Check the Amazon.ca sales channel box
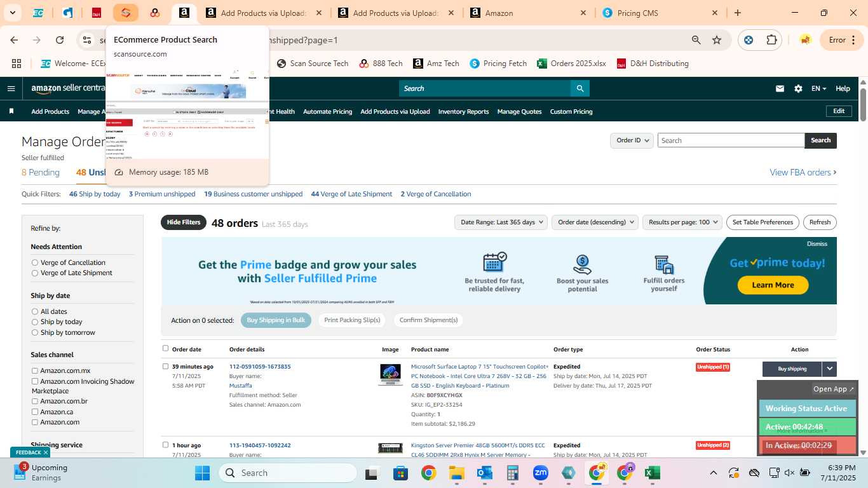Viewport: 868px width, 488px height. point(35,412)
